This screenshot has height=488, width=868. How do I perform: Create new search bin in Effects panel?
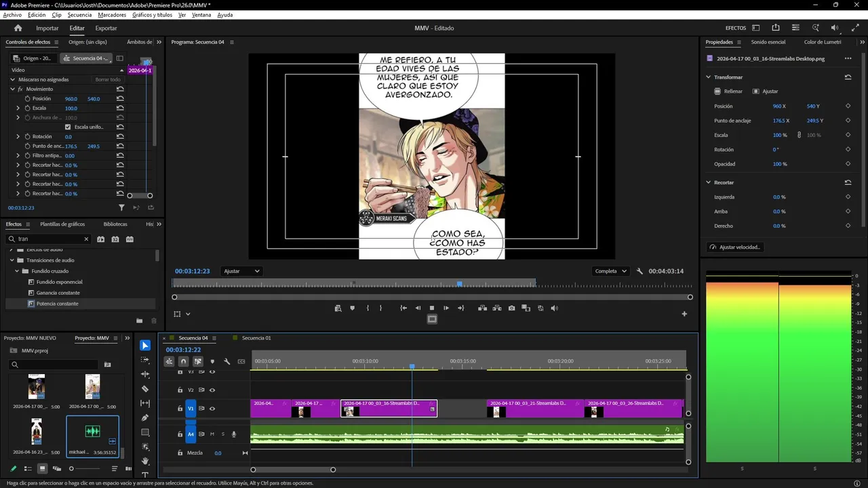coord(140,321)
